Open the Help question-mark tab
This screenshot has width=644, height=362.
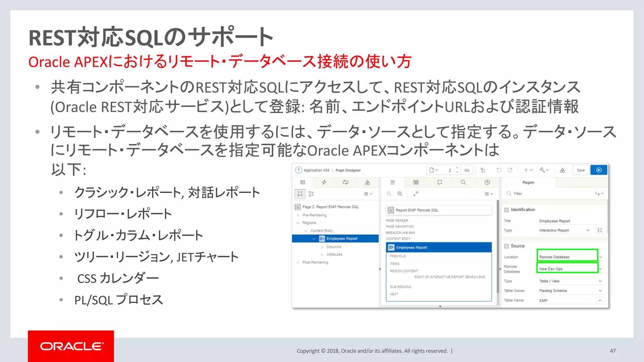[487, 182]
